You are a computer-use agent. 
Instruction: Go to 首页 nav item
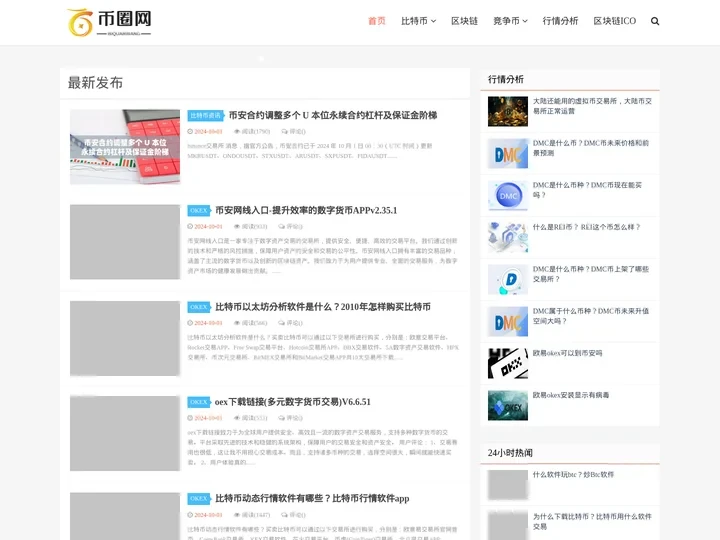377,21
